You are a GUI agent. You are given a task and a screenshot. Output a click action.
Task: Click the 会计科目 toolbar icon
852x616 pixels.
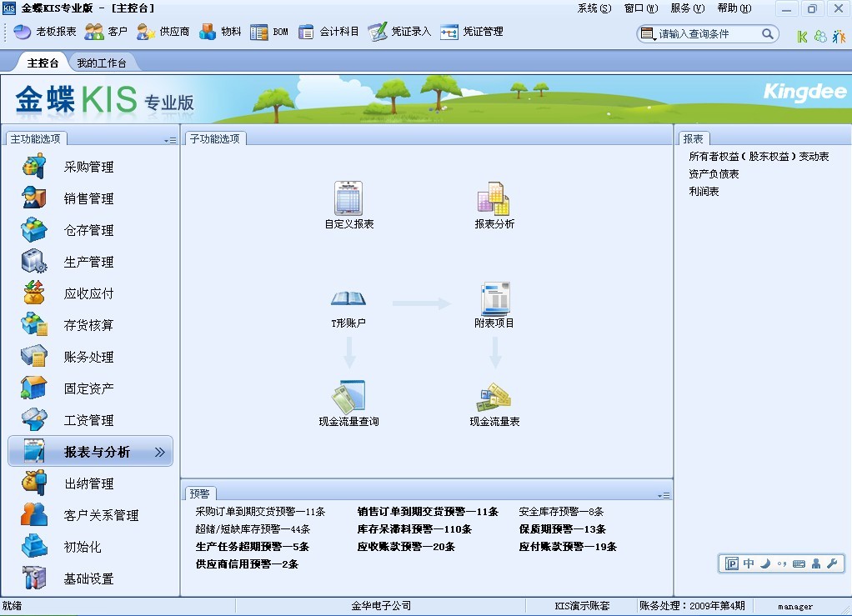click(x=328, y=32)
